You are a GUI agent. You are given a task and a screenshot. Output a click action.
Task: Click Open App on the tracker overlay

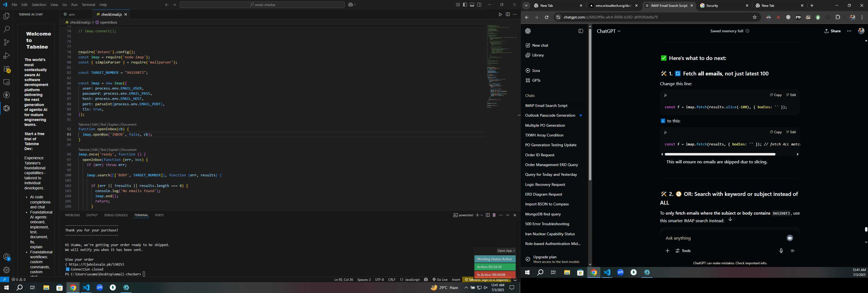click(x=506, y=251)
